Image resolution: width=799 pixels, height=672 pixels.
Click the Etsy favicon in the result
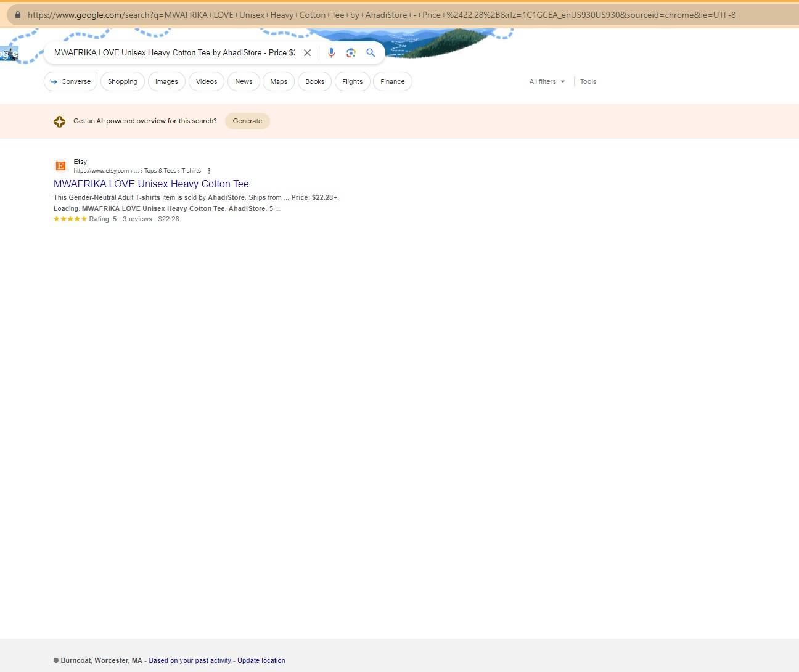60,165
